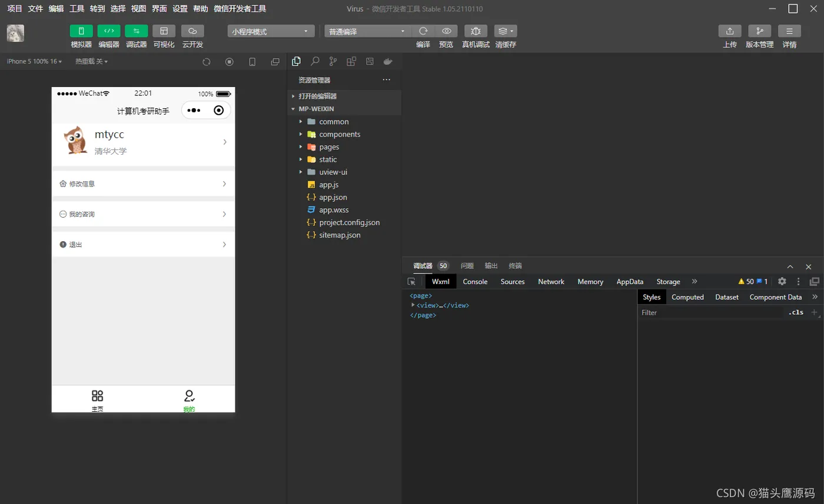Expand opened editors (打开的编辑器) section

coord(344,96)
